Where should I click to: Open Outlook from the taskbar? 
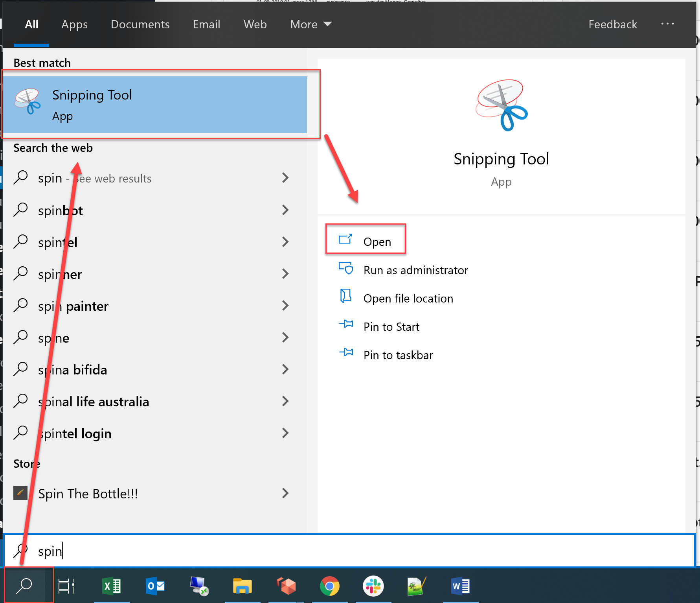pos(155,586)
